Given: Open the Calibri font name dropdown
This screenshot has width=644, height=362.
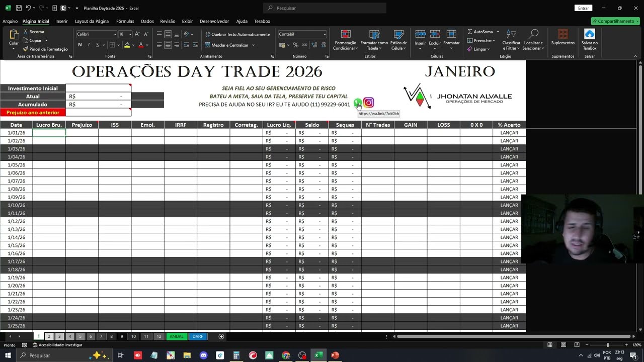Looking at the screenshot, I should point(115,34).
